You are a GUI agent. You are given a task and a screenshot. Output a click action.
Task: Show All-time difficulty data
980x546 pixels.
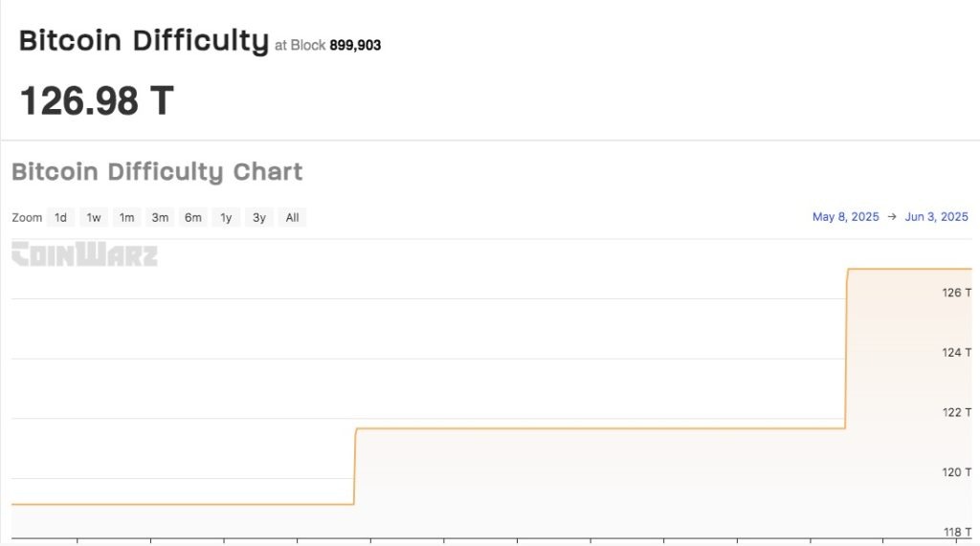pyautogui.click(x=293, y=217)
